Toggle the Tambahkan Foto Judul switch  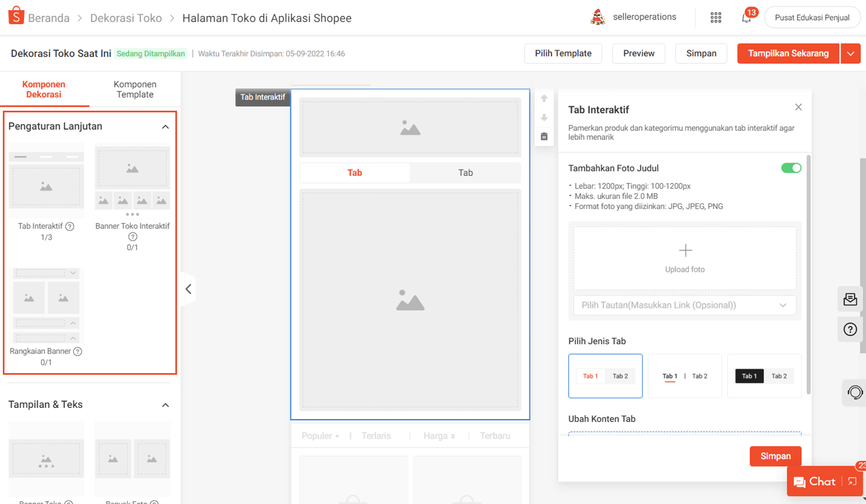click(791, 168)
